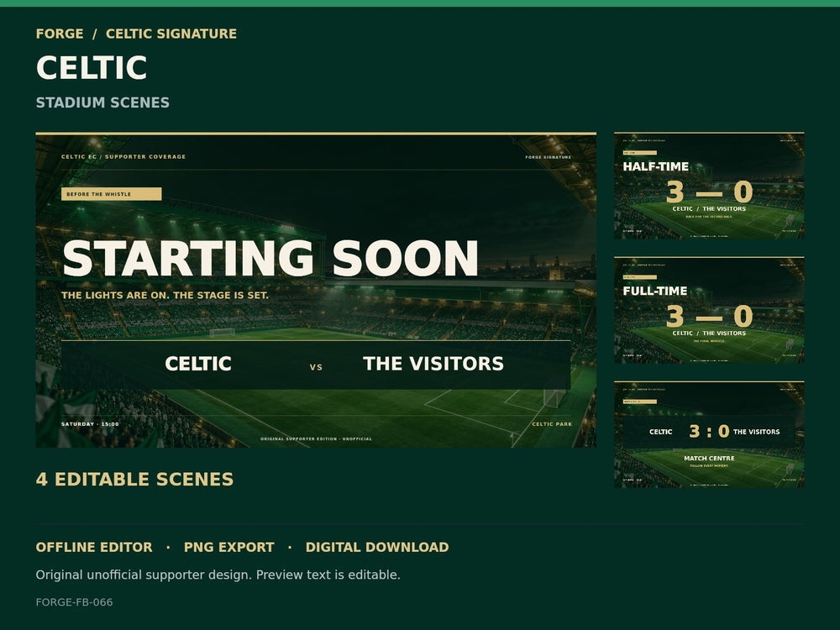This screenshot has height=630, width=840.
Task: Select the Full-Time scene thumbnail
Action: click(x=709, y=310)
